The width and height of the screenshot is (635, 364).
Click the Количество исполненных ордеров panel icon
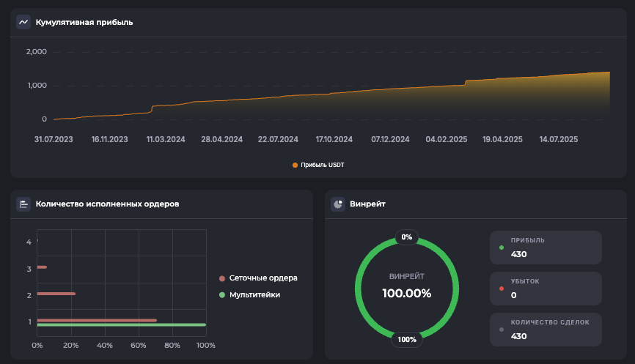click(23, 204)
